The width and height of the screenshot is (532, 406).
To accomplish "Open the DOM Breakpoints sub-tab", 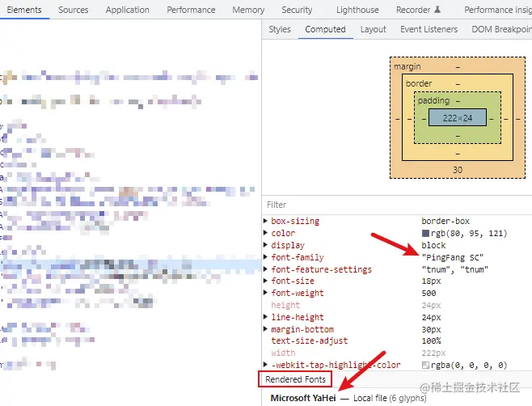I will pyautogui.click(x=501, y=29).
